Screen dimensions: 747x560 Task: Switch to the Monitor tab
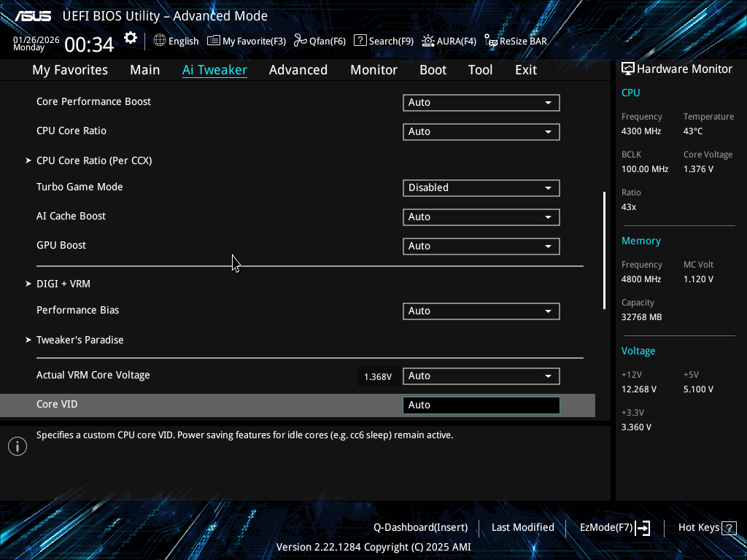(x=373, y=70)
